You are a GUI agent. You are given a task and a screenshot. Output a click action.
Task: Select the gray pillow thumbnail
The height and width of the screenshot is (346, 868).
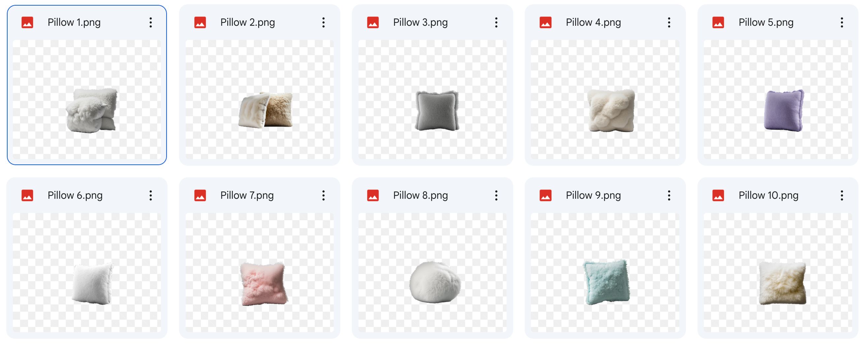433,100
